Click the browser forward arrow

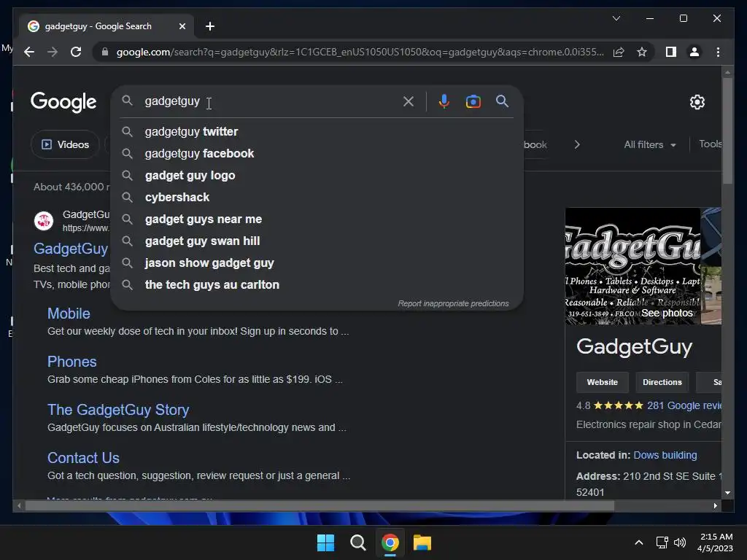coord(53,52)
